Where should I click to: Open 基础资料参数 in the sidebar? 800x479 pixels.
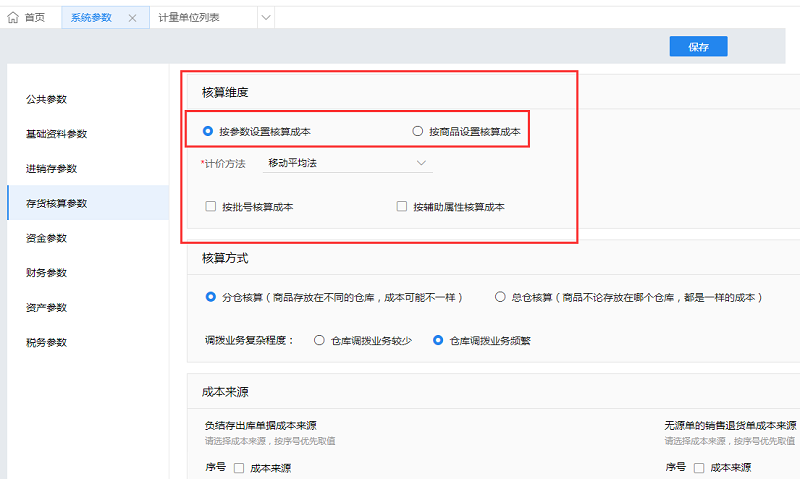(x=56, y=134)
